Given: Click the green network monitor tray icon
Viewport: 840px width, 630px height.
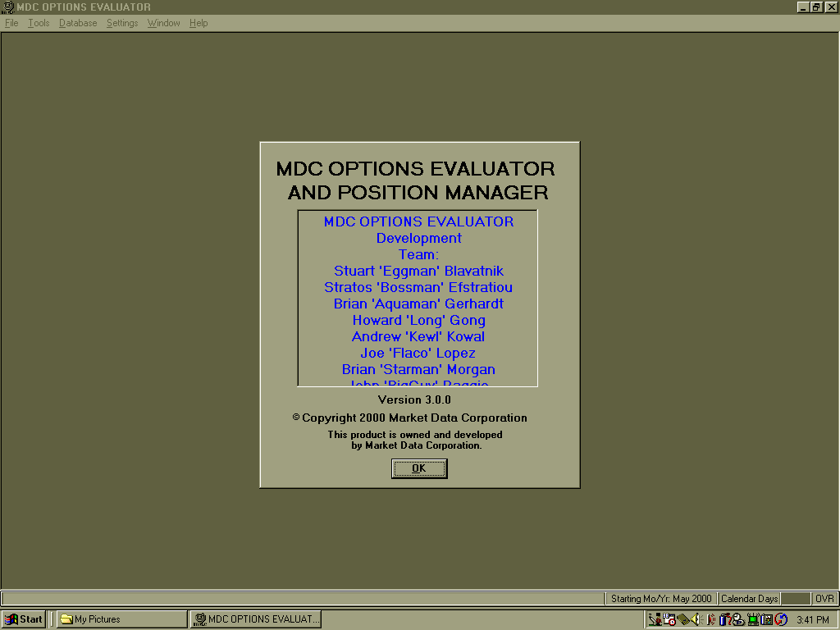Looking at the screenshot, I should [x=753, y=619].
